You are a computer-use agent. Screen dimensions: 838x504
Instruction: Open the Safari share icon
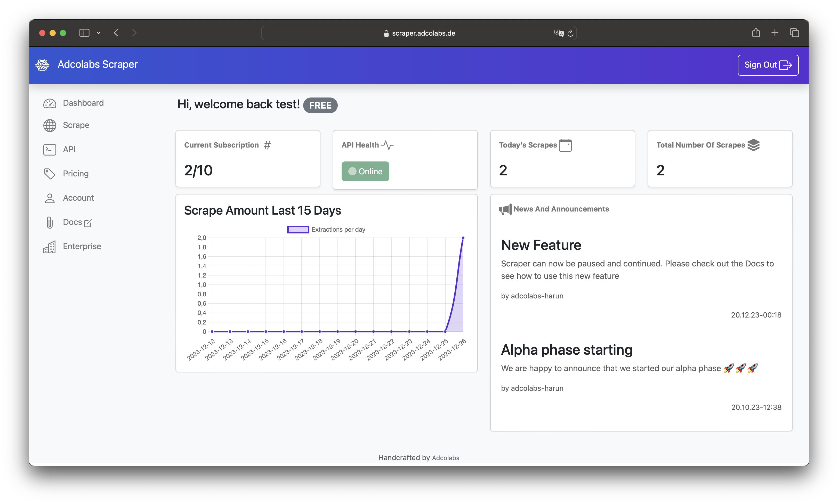tap(756, 32)
